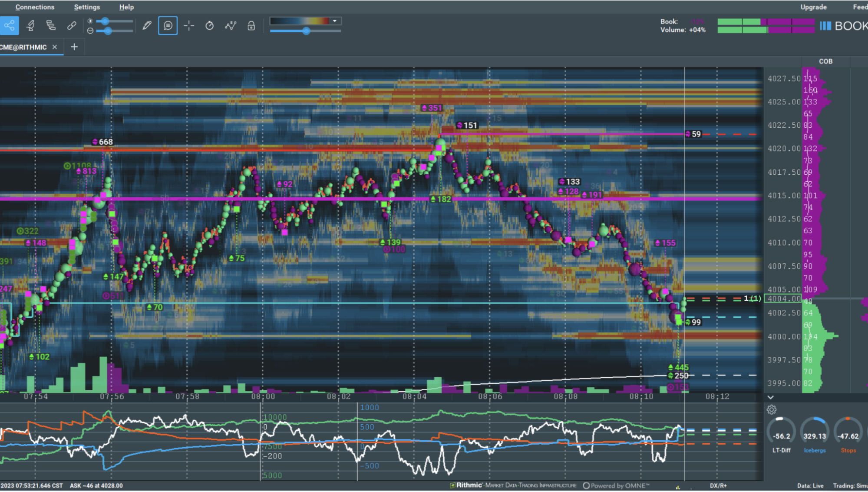Open the Settings menu
The width and height of the screenshot is (868, 492).
pyautogui.click(x=87, y=7)
